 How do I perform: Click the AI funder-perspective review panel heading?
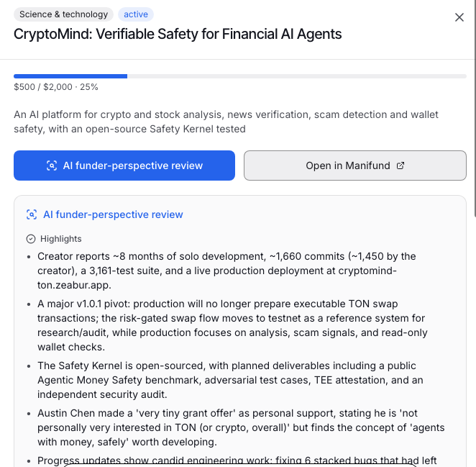pos(113,214)
